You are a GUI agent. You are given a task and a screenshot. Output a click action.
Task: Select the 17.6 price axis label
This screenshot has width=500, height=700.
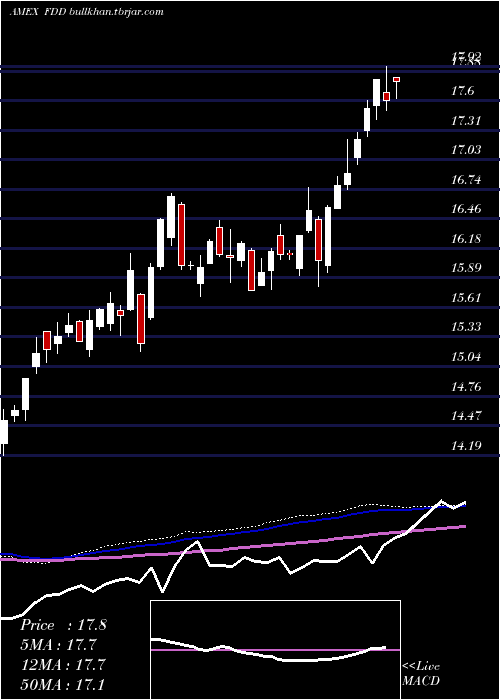point(462,91)
